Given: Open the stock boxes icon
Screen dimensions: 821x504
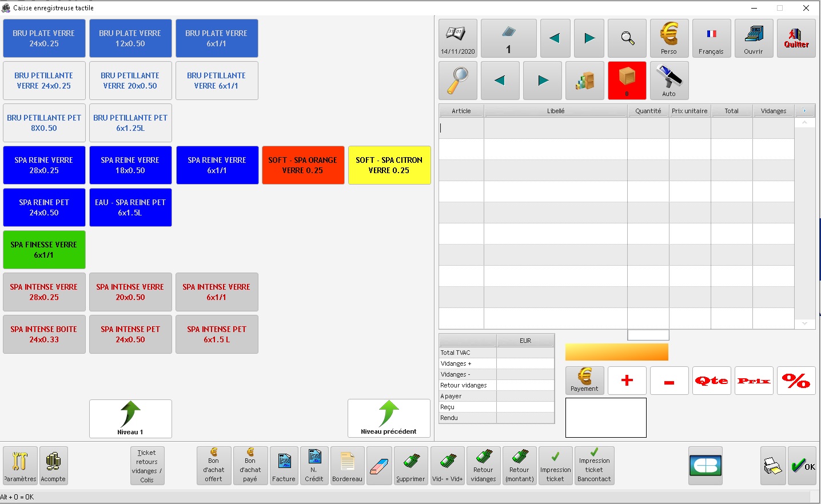Looking at the screenshot, I should tap(585, 81).
